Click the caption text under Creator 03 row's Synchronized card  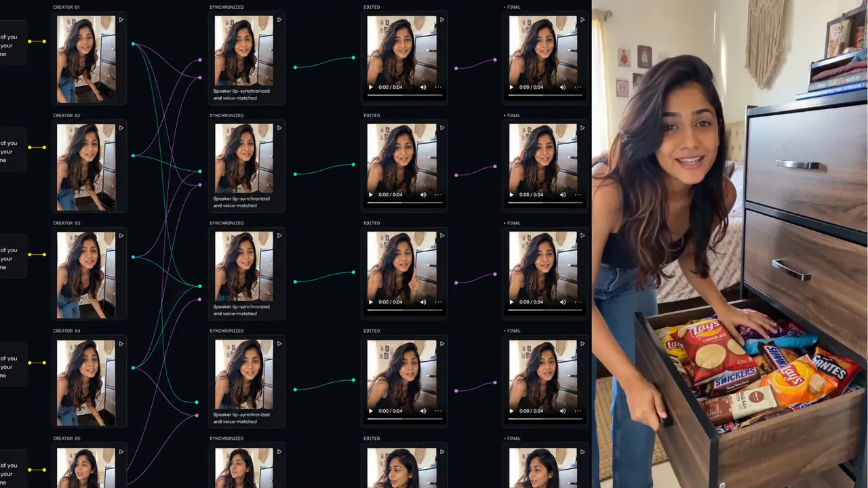tap(241, 310)
